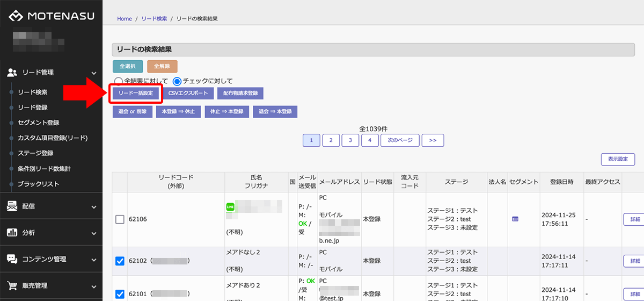
Task: Open セグメント登録 in the sidebar
Action: (39, 123)
